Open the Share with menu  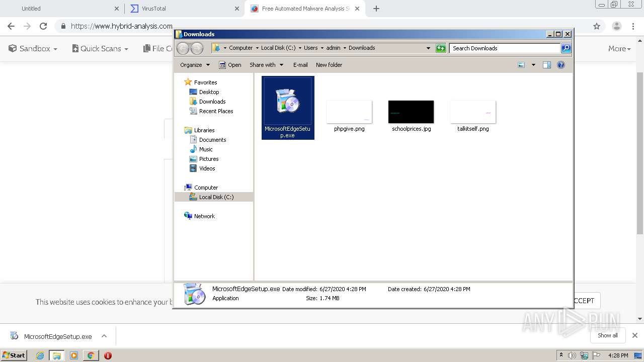[267, 65]
